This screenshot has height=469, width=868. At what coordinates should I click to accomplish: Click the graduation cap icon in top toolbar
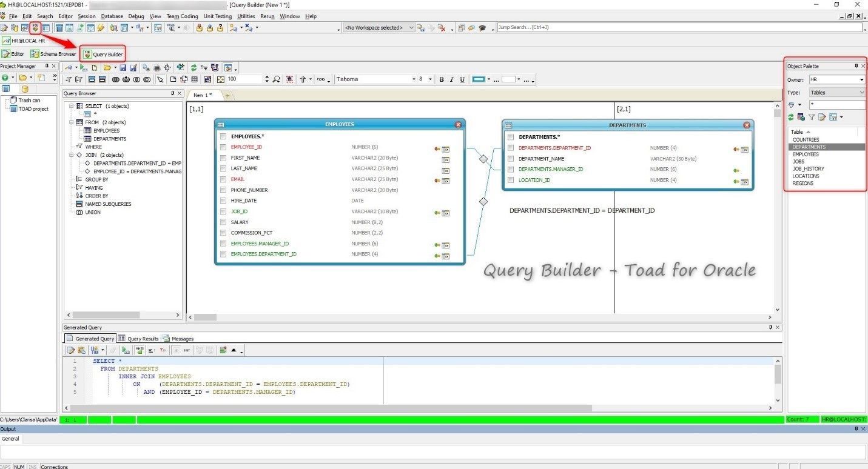coord(482,28)
